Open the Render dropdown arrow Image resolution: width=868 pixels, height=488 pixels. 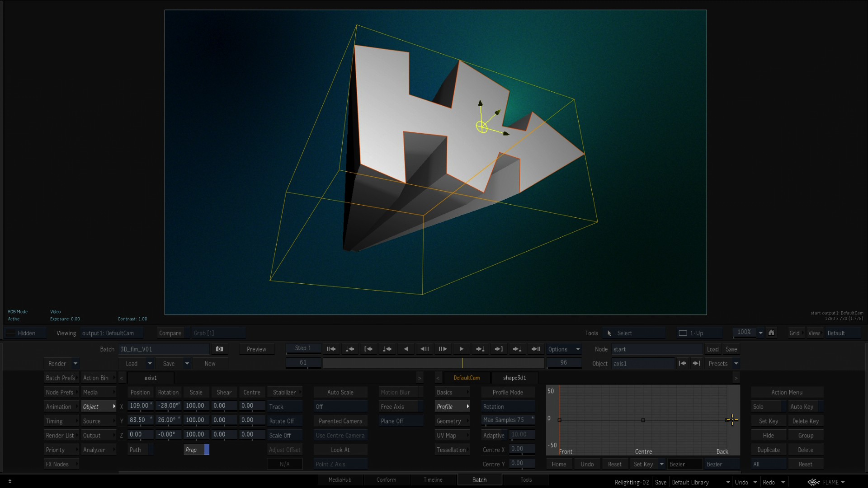[x=75, y=363]
